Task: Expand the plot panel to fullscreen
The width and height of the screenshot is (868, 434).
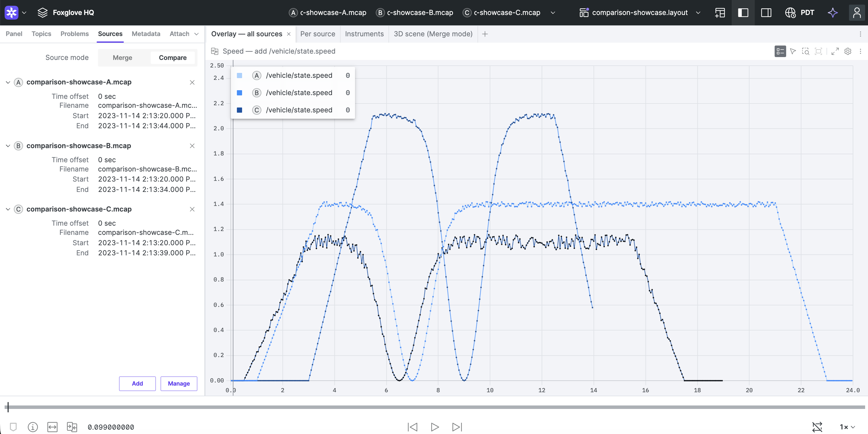Action: pyautogui.click(x=835, y=51)
